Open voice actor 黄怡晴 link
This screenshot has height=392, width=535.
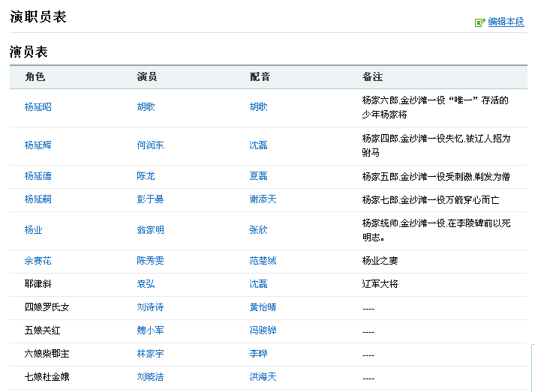[x=263, y=307]
